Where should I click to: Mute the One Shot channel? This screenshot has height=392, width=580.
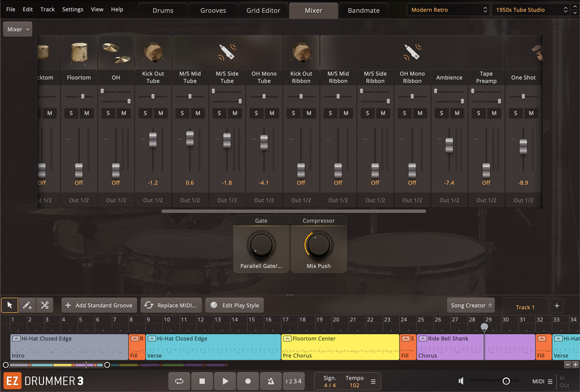tap(531, 113)
